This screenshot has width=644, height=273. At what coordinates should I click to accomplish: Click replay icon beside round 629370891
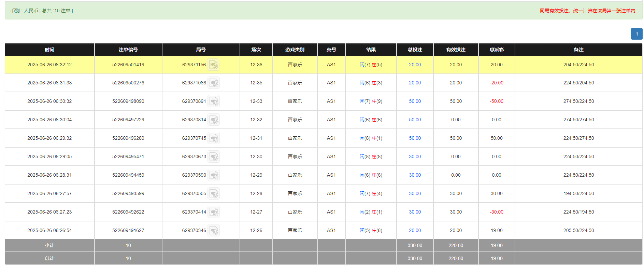click(x=214, y=101)
